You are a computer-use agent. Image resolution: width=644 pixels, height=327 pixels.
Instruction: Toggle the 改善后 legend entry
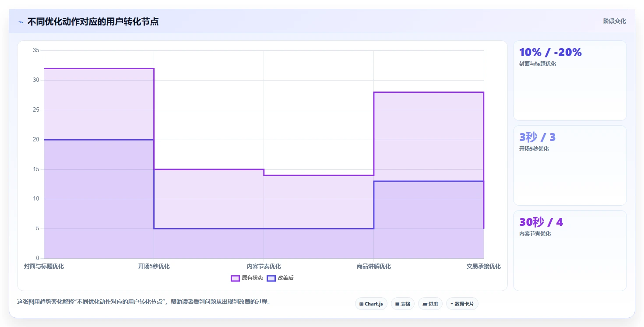point(280,278)
